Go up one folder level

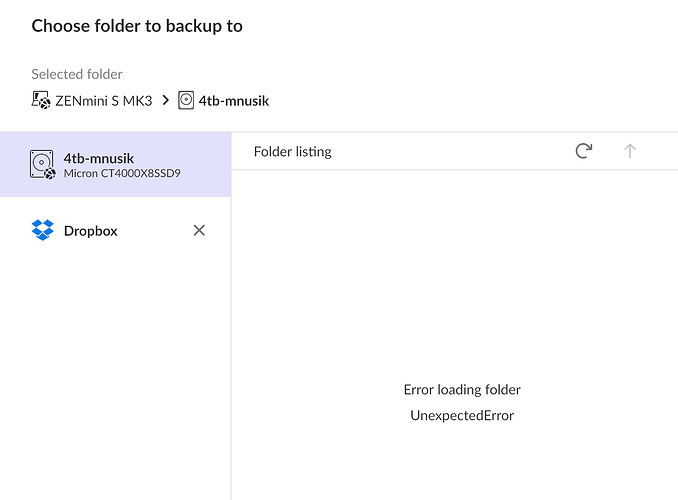coord(630,151)
